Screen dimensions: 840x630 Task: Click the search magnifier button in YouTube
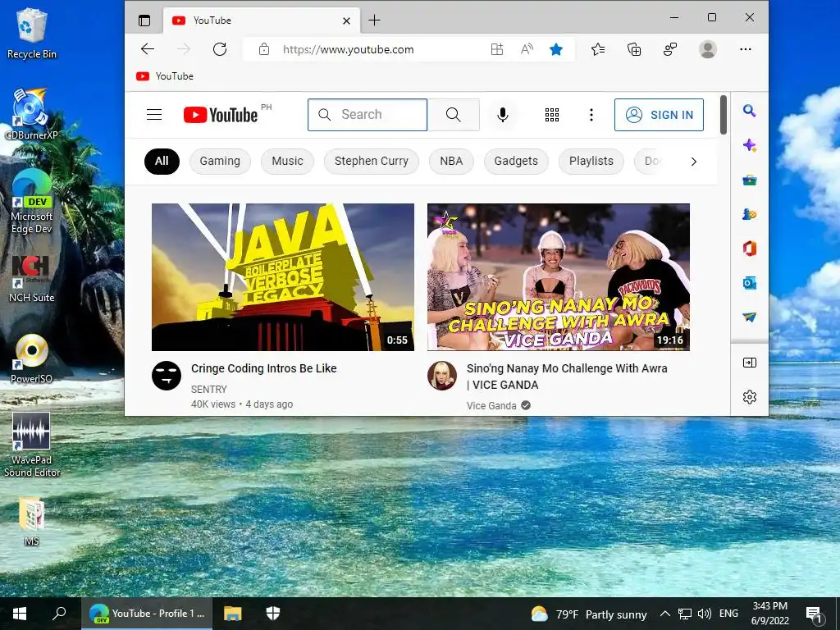point(453,115)
